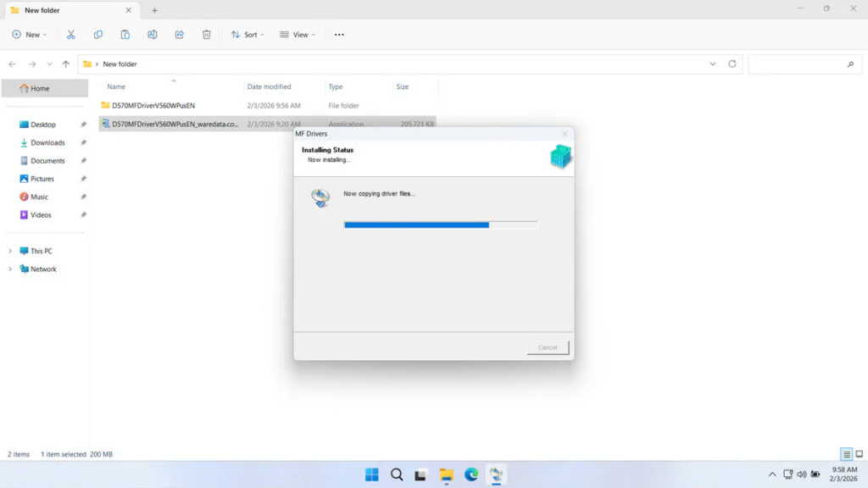The height and width of the screenshot is (488, 868).
Task: Switch to large thumbnails view in the status bar
Action: [859, 454]
